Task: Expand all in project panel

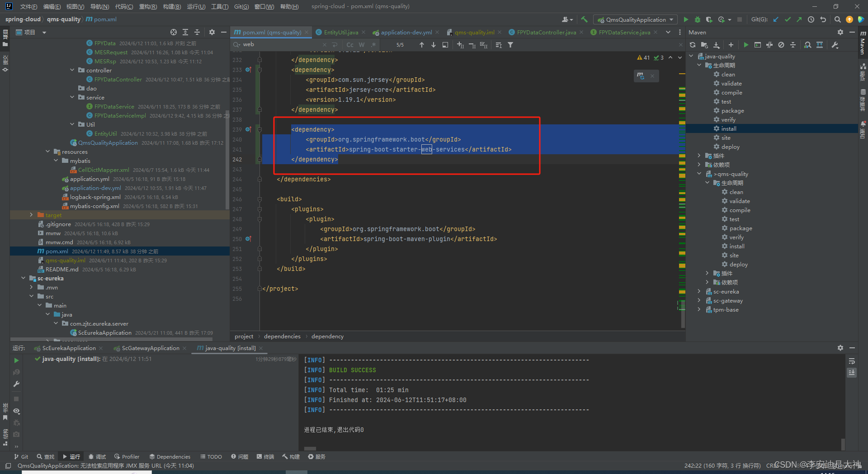Action: tap(185, 32)
